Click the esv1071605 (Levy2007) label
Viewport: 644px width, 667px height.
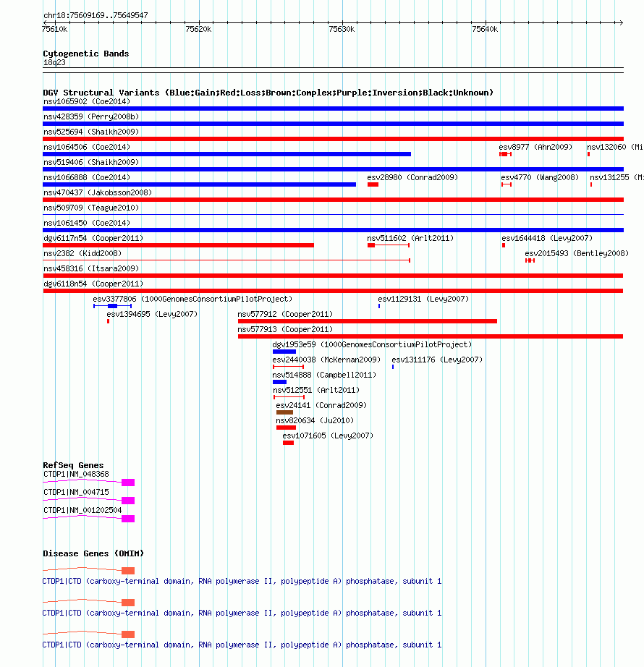pyautogui.click(x=328, y=436)
